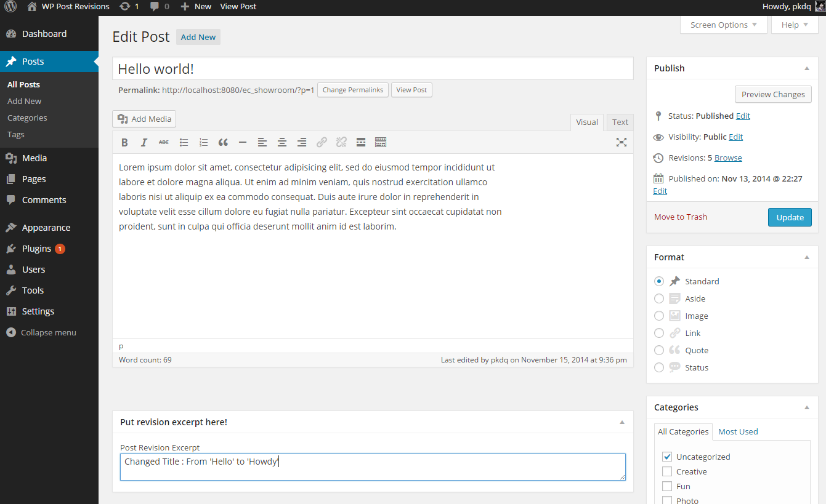Apply blockquote formatting
Image resolution: width=826 pixels, height=504 pixels.
point(223,142)
